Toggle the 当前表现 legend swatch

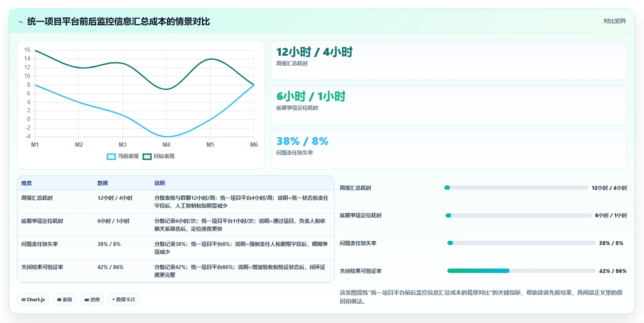(111, 156)
